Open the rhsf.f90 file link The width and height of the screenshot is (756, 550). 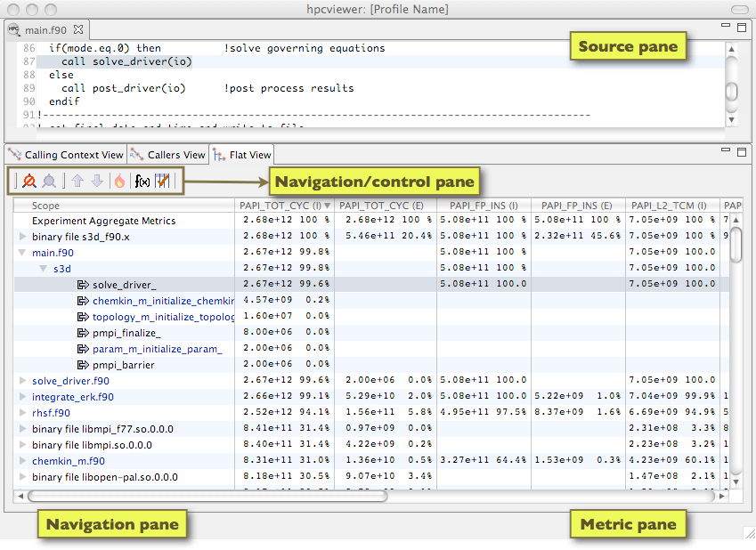51,413
